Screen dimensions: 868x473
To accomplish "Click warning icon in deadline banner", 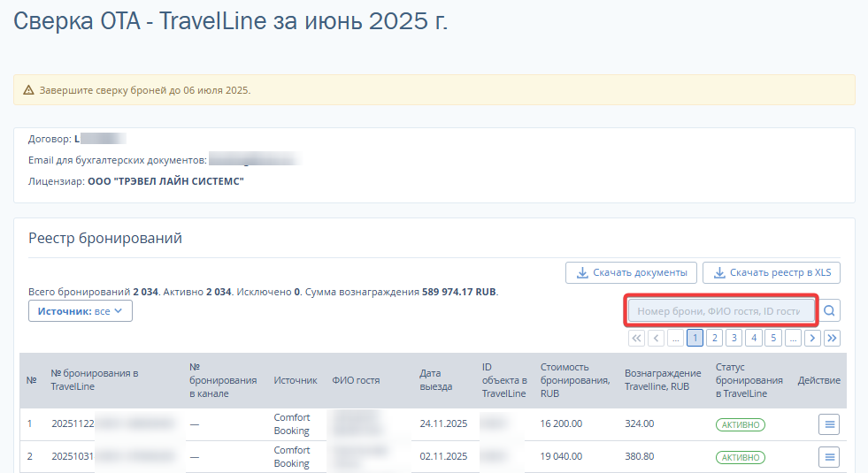I will pyautogui.click(x=28, y=90).
